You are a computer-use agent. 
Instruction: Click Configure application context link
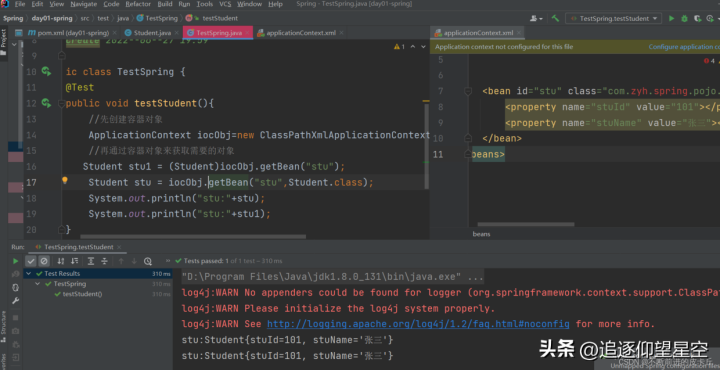[684, 47]
